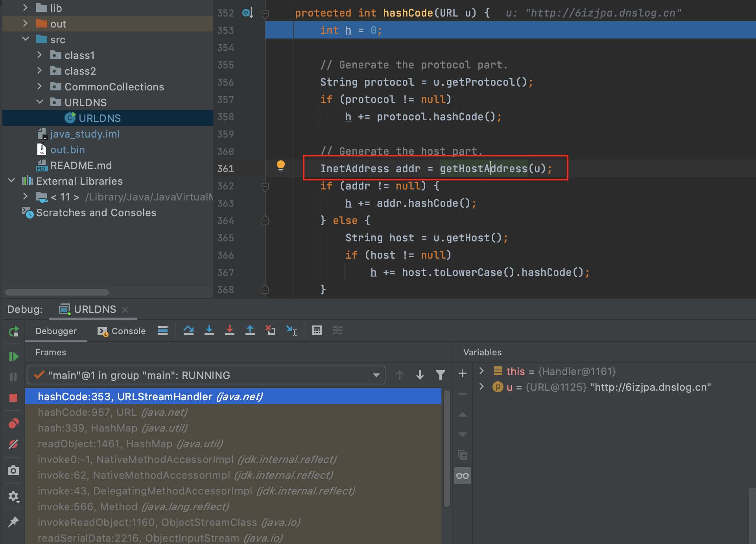Viewport: 756px width, 544px height.
Task: Expand the CommonCollections package folder
Action: click(x=39, y=86)
